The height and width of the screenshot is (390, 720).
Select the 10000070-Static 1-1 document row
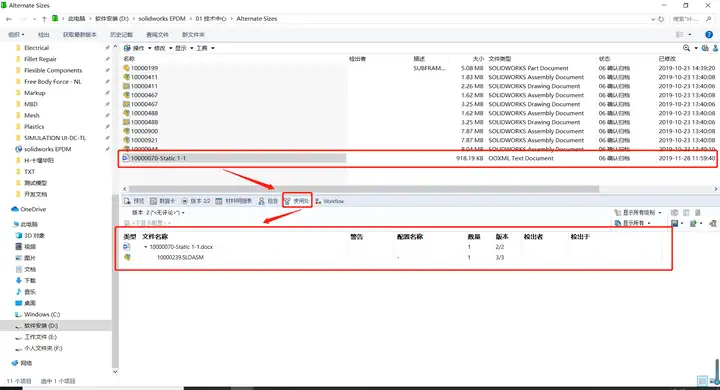[x=234, y=158]
